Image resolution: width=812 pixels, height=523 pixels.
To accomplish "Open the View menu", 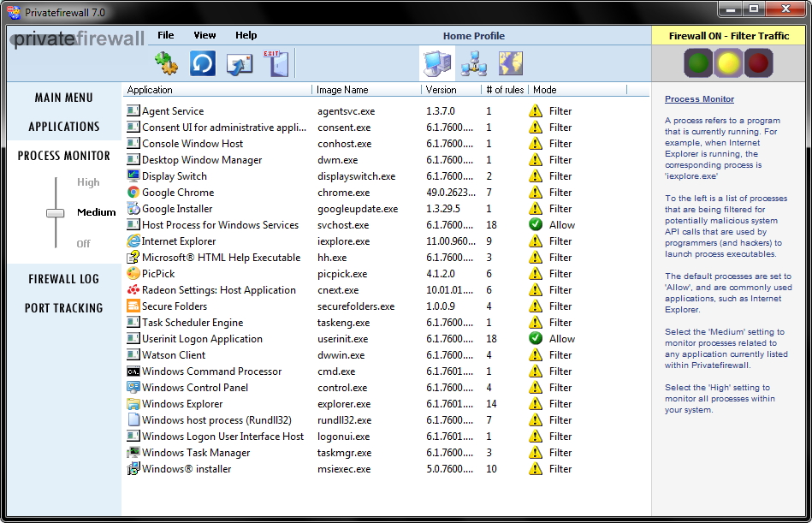I will [204, 35].
